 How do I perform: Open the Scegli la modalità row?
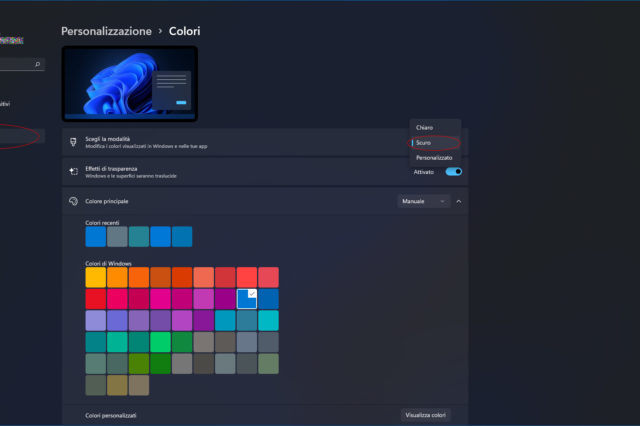coord(265,142)
